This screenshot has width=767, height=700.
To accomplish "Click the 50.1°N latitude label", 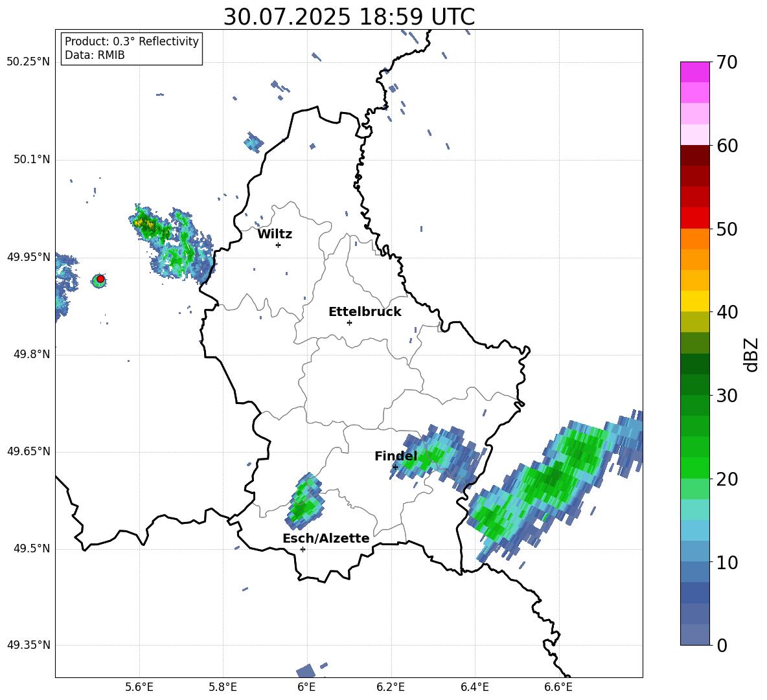I will coord(31,160).
